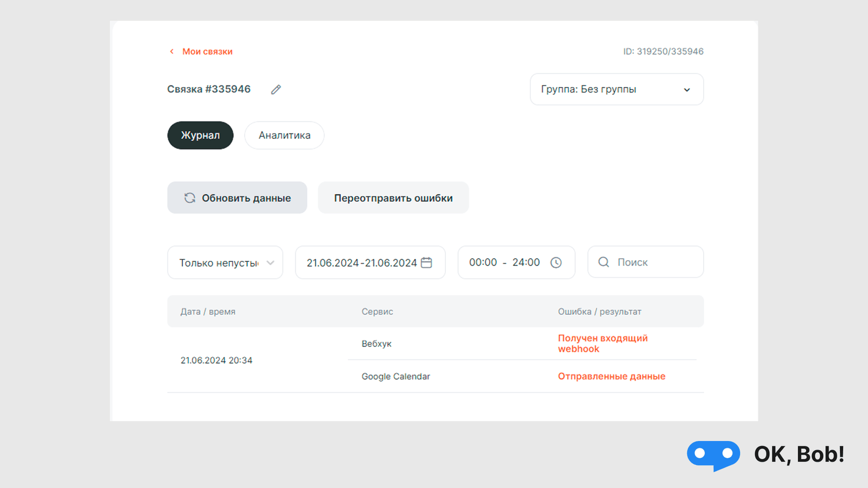Click the magnifier icon in Поиск field
Image resolution: width=868 pixels, height=488 pixels.
[x=604, y=262]
